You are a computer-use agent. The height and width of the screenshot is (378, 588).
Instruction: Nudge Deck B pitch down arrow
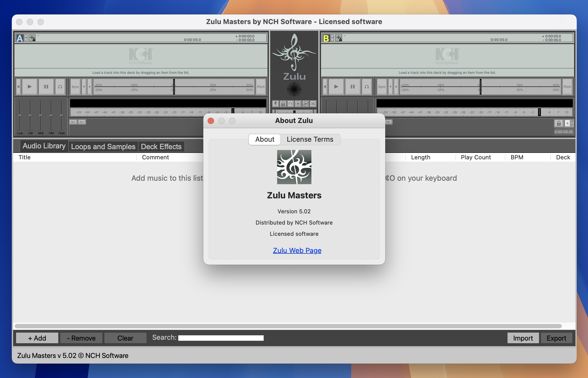(390, 87)
